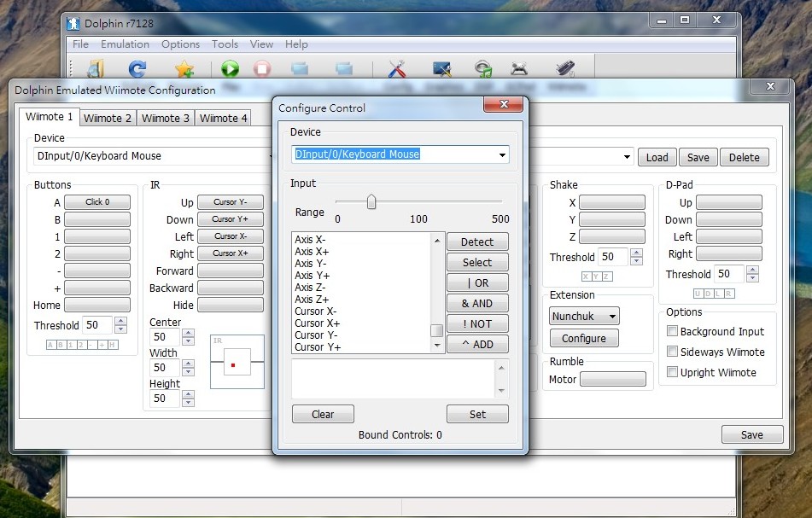812x518 pixels.
Task: Select the Wiimote 1 tab
Action: point(50,116)
